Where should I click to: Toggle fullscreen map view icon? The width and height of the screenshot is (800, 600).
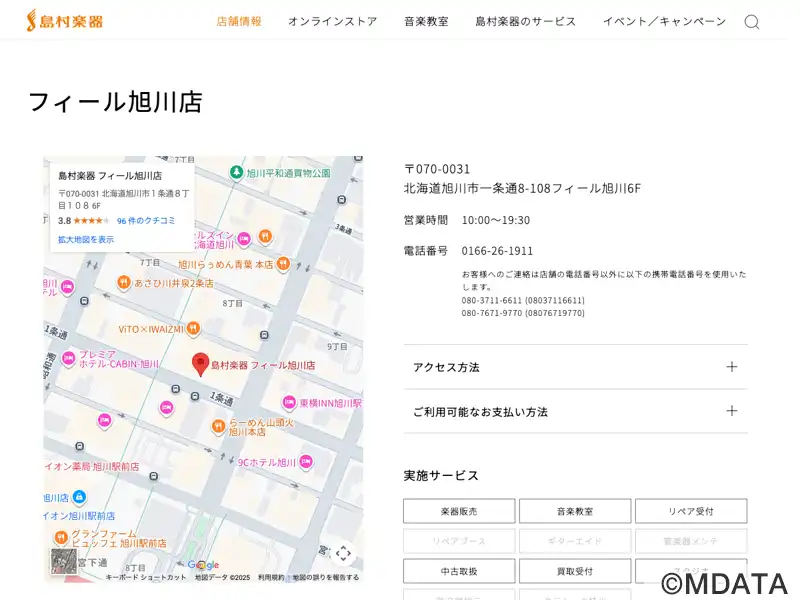click(343, 553)
